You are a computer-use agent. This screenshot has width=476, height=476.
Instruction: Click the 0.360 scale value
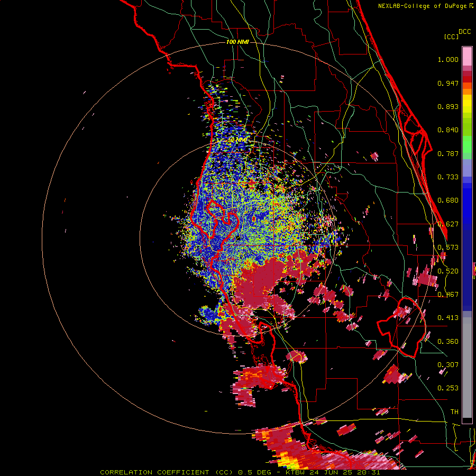(x=448, y=342)
